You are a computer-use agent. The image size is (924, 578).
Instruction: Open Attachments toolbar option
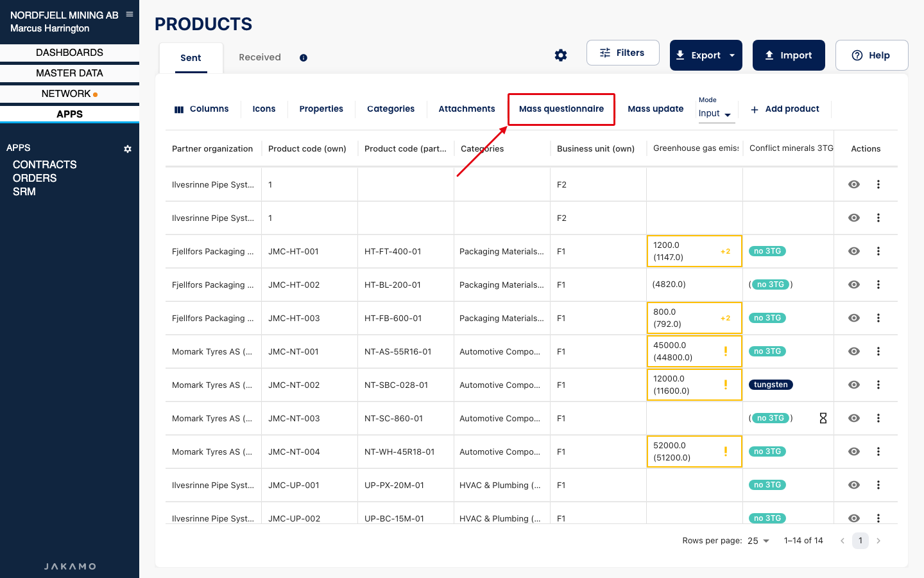[466, 109]
